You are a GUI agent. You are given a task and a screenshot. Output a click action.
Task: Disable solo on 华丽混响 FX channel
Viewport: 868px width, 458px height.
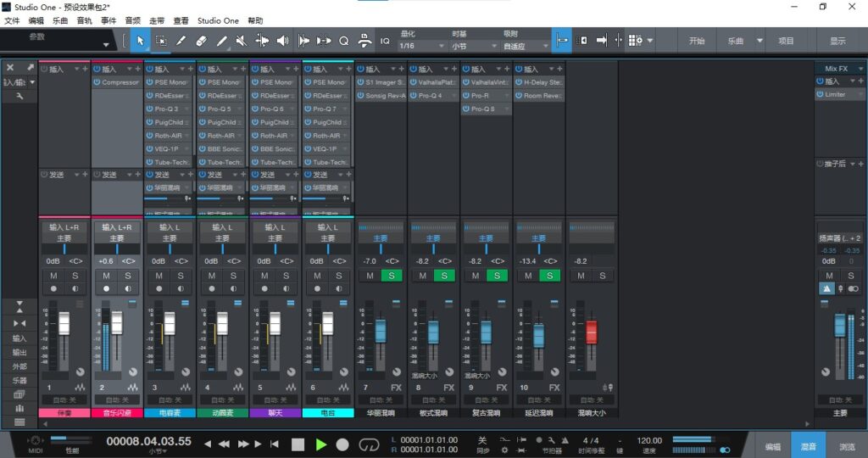392,276
